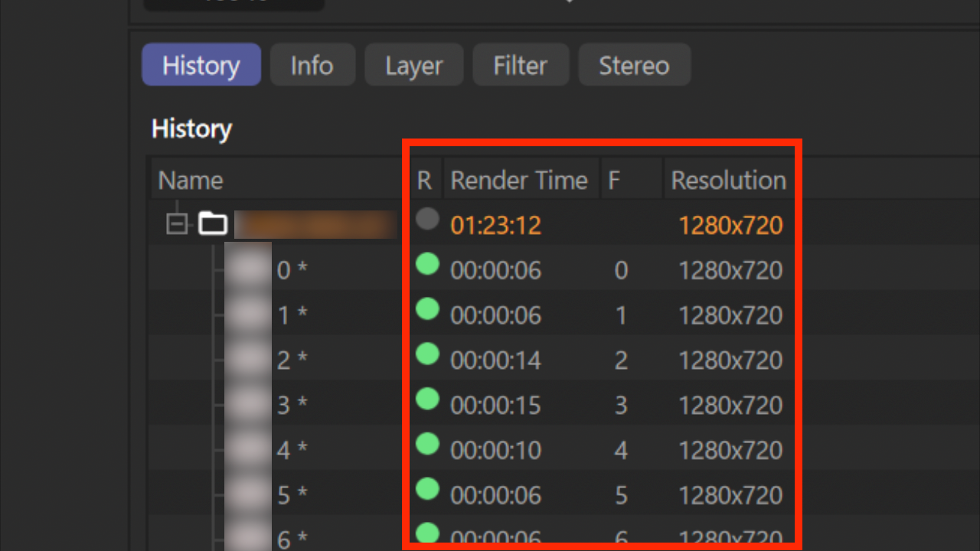The image size is (980, 551).
Task: Select history entry named "4 *"
Action: tap(291, 450)
